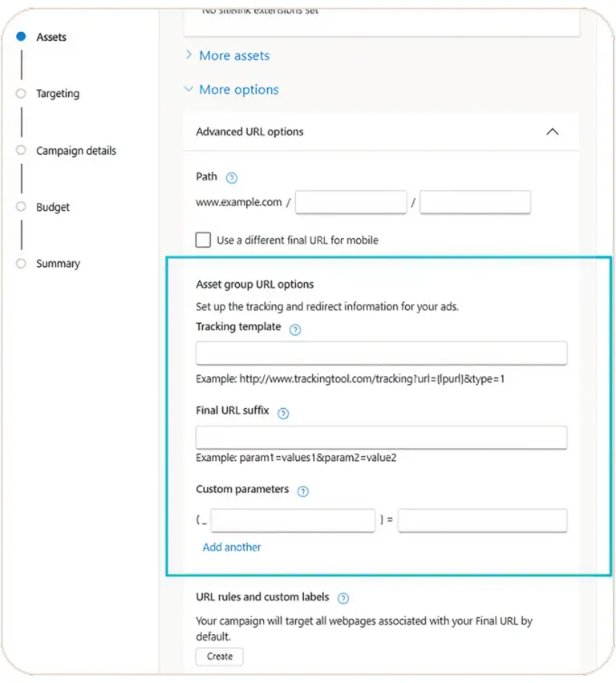616x683 pixels.
Task: Click the tracking template example URL text
Action: pyautogui.click(x=372, y=379)
